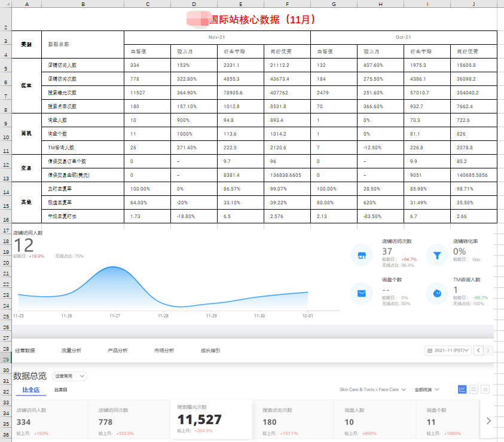Image resolution: width=504 pixels, height=442 pixels.
Task: Click the calendar icon in the date picker
Action: coord(430,351)
